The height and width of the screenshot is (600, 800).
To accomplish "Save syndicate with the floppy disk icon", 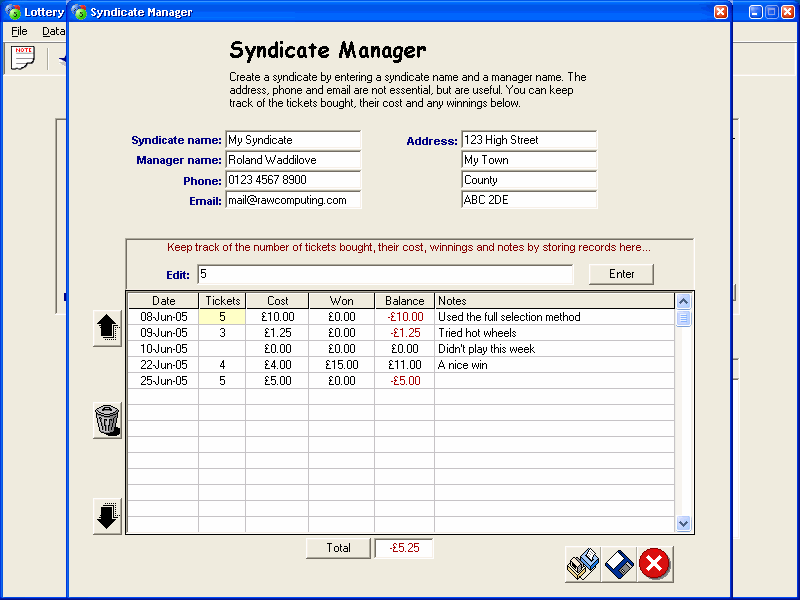I will point(619,564).
